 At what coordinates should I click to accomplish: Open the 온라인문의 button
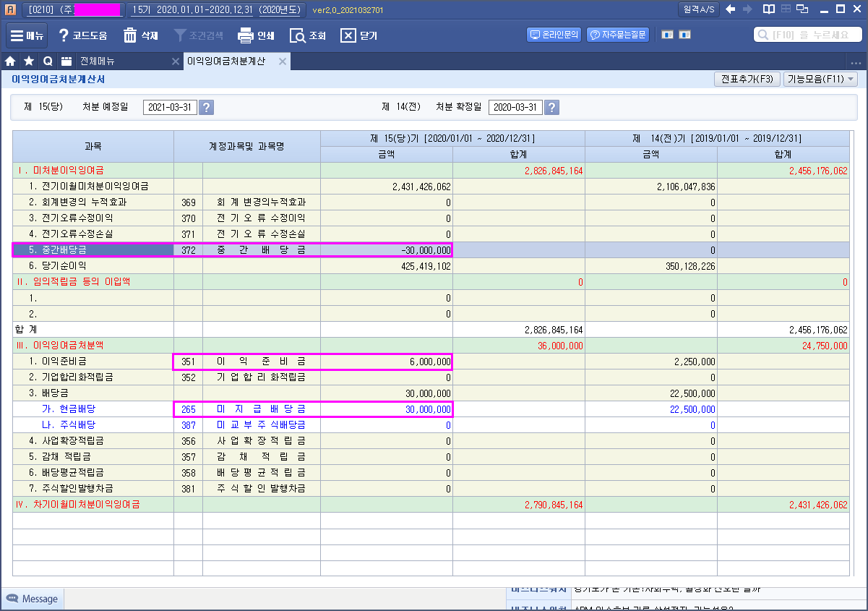point(554,35)
